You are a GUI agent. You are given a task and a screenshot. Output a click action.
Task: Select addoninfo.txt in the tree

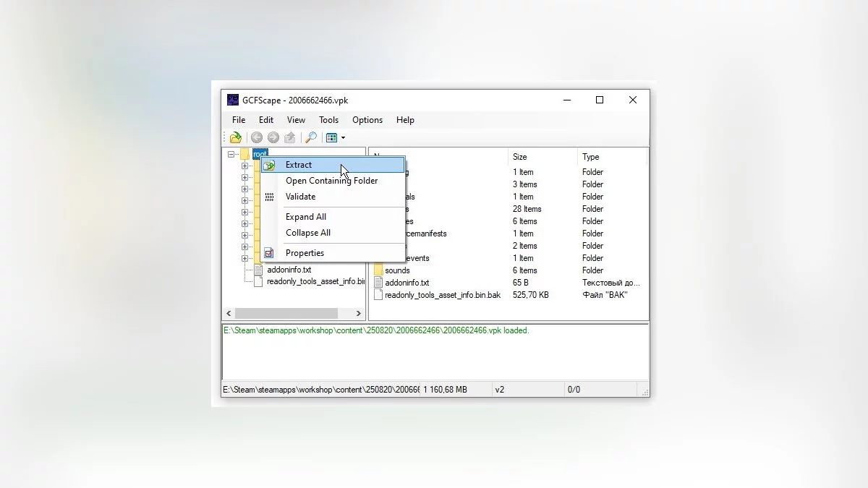click(x=289, y=270)
